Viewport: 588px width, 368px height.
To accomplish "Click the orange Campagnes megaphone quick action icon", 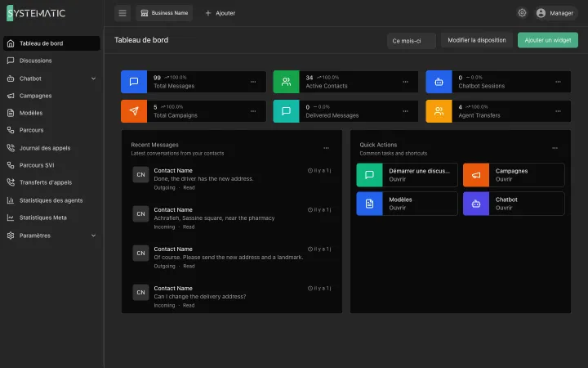I will tap(476, 175).
